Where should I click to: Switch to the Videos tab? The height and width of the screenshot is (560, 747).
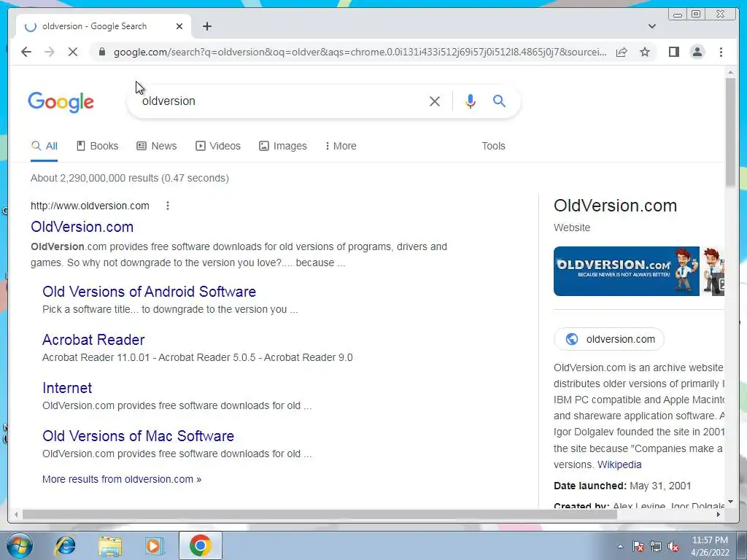point(218,146)
